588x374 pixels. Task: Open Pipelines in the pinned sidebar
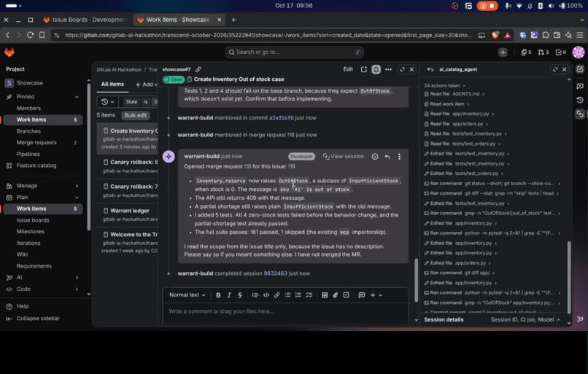(x=28, y=154)
